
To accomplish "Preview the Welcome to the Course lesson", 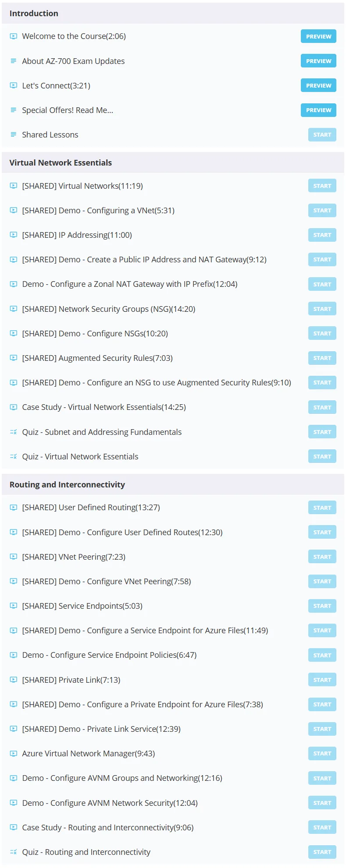I will click(x=318, y=36).
